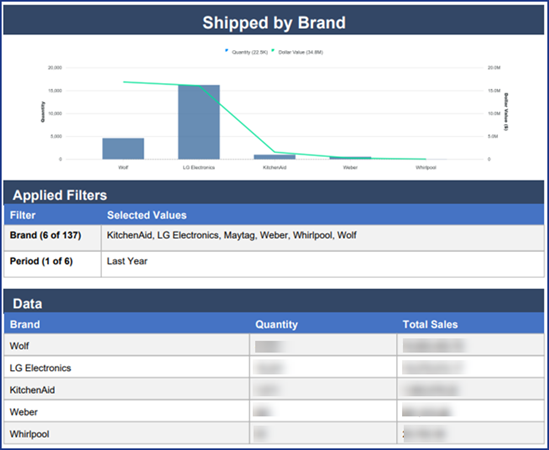Screen dimensions: 549x450
Task: Click '20,000' tick on Quantity axis
Action: (x=55, y=68)
